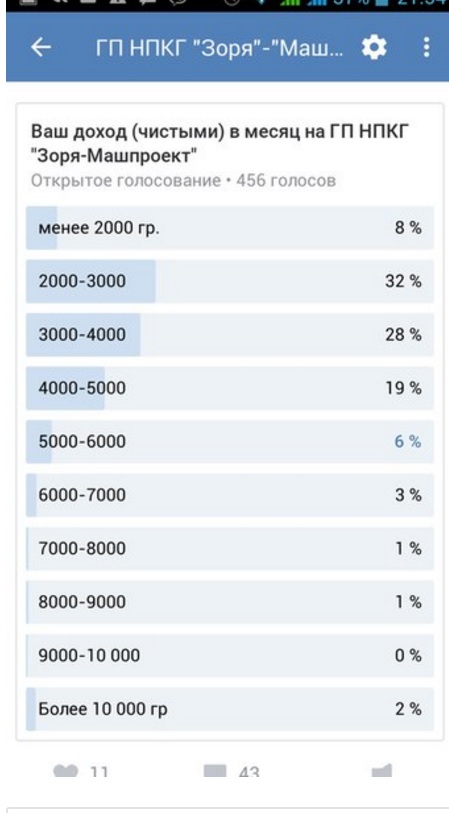Pick the 6000-7000 poll option

[230, 495]
